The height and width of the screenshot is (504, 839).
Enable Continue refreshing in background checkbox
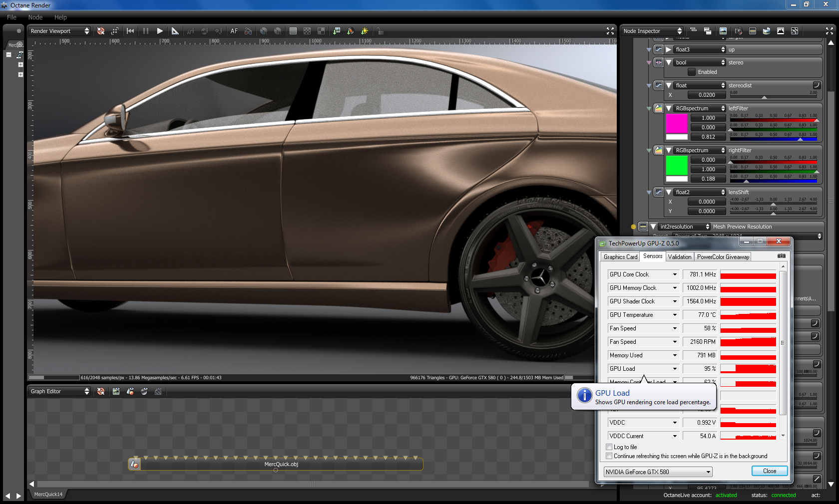pos(609,456)
